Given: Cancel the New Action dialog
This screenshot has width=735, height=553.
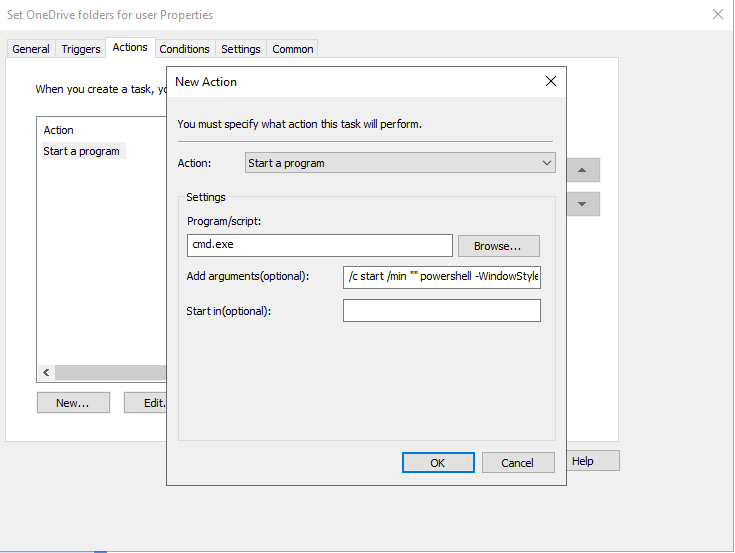Looking at the screenshot, I should [517, 463].
